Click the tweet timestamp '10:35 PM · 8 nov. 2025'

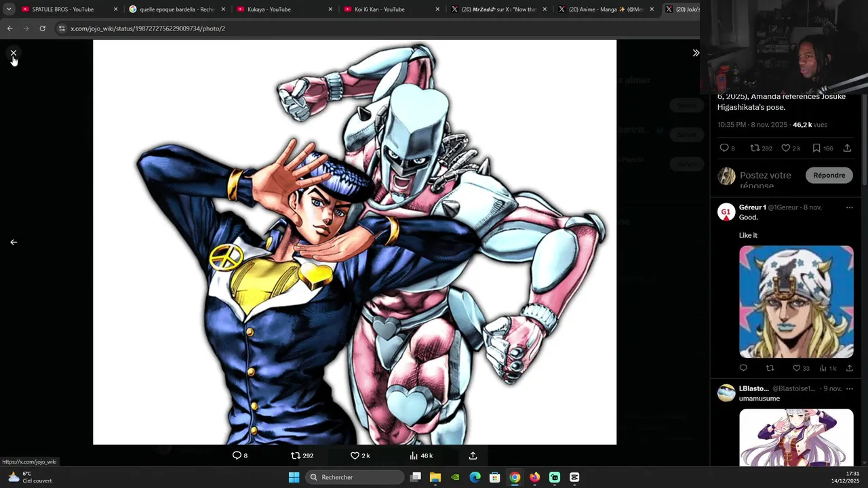(752, 125)
